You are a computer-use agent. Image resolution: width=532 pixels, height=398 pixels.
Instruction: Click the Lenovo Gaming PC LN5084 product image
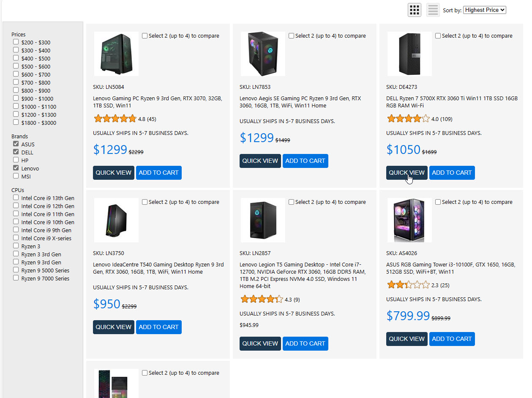(x=116, y=54)
